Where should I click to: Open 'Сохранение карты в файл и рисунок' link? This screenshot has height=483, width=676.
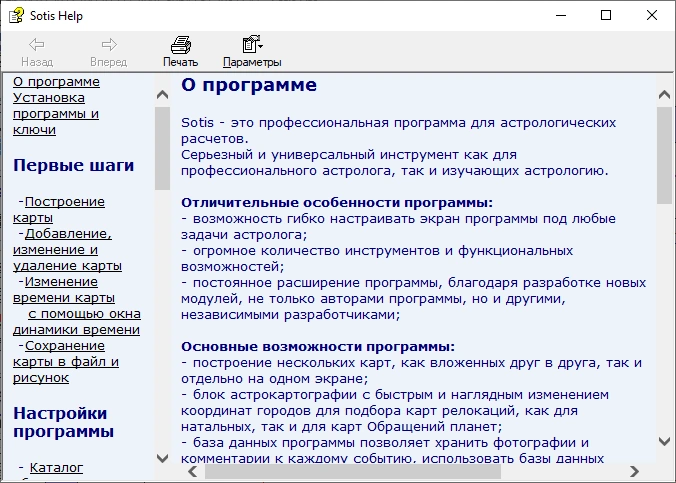click(x=66, y=361)
